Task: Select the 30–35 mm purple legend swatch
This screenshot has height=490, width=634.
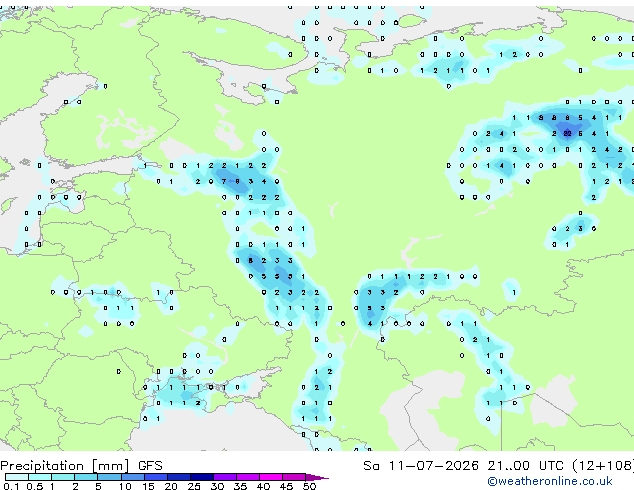Action: click(x=225, y=477)
